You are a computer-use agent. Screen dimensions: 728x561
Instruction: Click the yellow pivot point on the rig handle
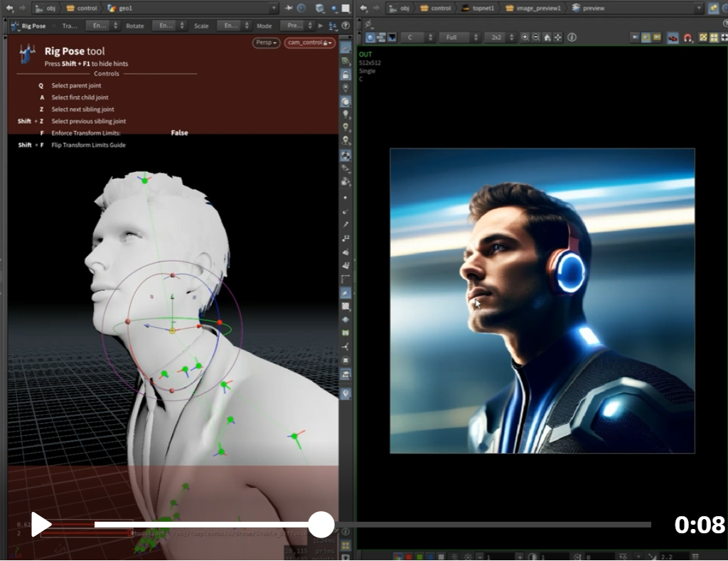[172, 331]
